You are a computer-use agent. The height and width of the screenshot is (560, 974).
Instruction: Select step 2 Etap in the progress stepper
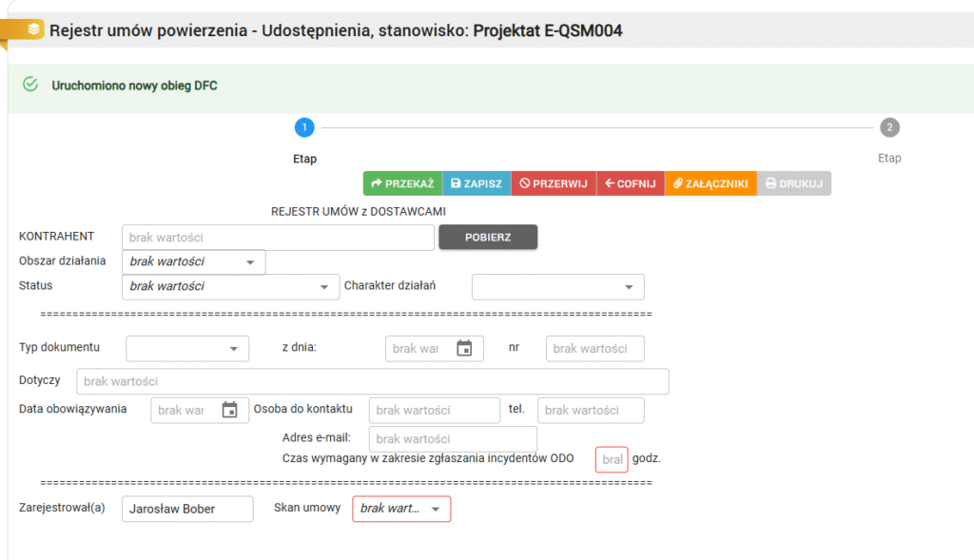[x=889, y=127]
